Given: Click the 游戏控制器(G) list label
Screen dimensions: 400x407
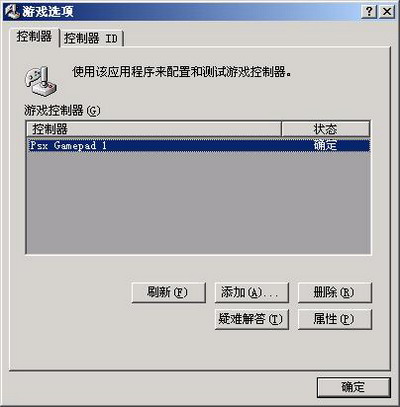Looking at the screenshot, I should coord(62,110).
